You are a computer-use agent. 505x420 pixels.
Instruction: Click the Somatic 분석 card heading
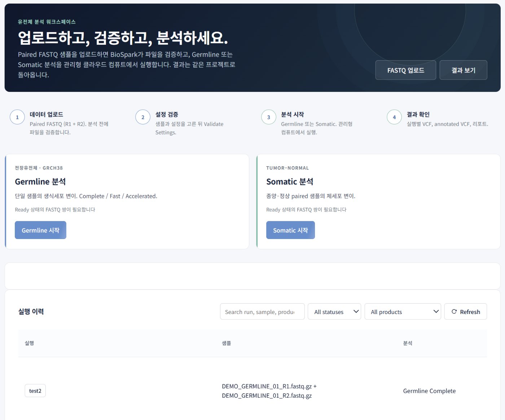coord(290,182)
